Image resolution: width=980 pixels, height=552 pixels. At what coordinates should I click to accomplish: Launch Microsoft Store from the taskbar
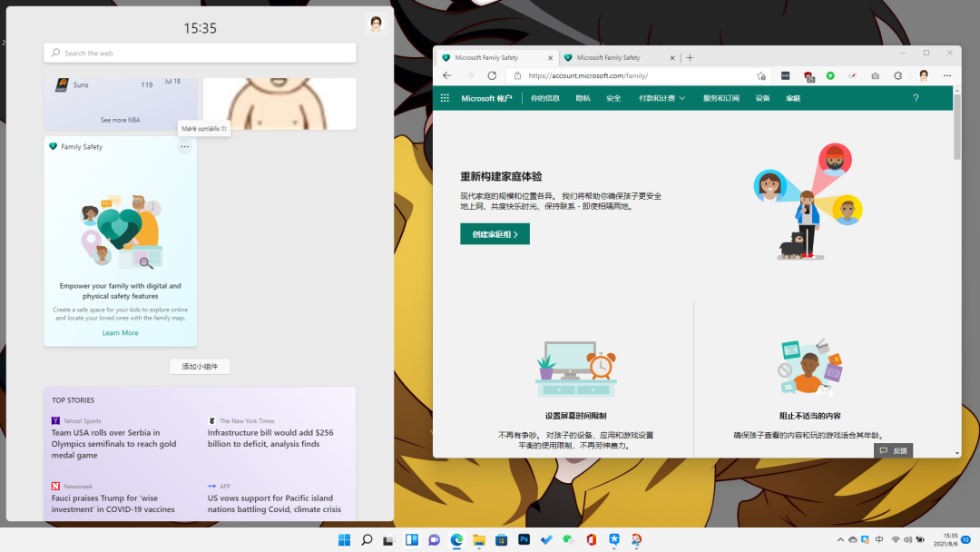tap(501, 539)
